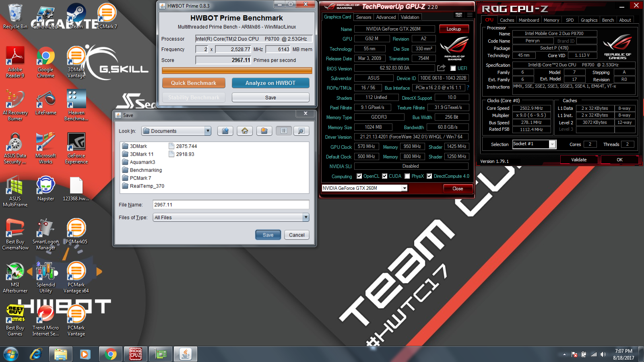
Task: Open ASUS Data Security icon
Action: pyautogui.click(x=15, y=148)
